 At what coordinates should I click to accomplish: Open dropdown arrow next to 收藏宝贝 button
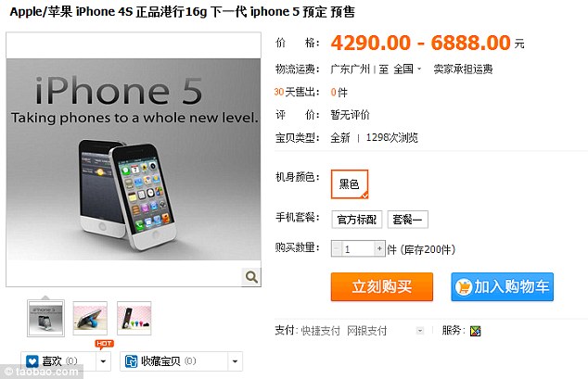pos(236,361)
